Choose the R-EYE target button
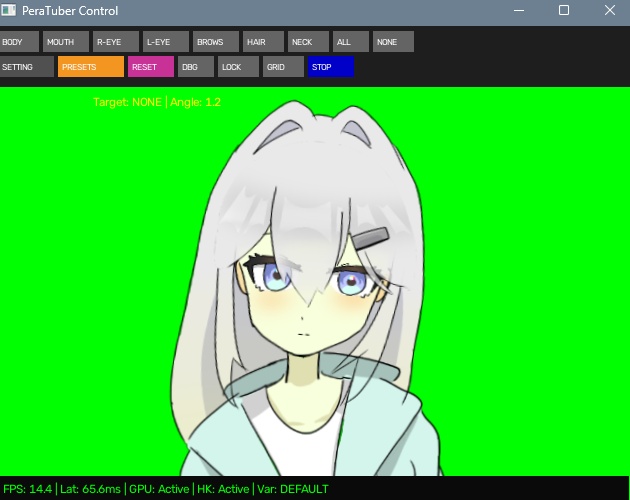Viewport: 630px width, 500px height. (116, 42)
